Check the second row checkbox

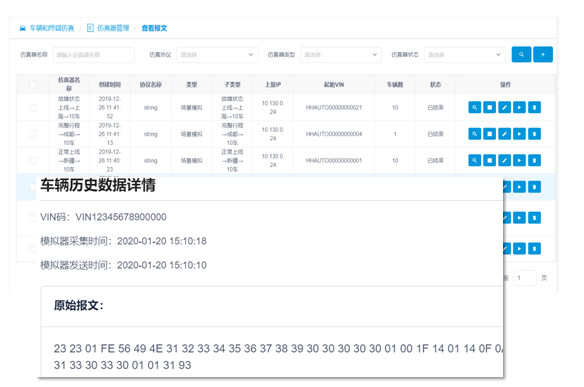click(x=33, y=134)
